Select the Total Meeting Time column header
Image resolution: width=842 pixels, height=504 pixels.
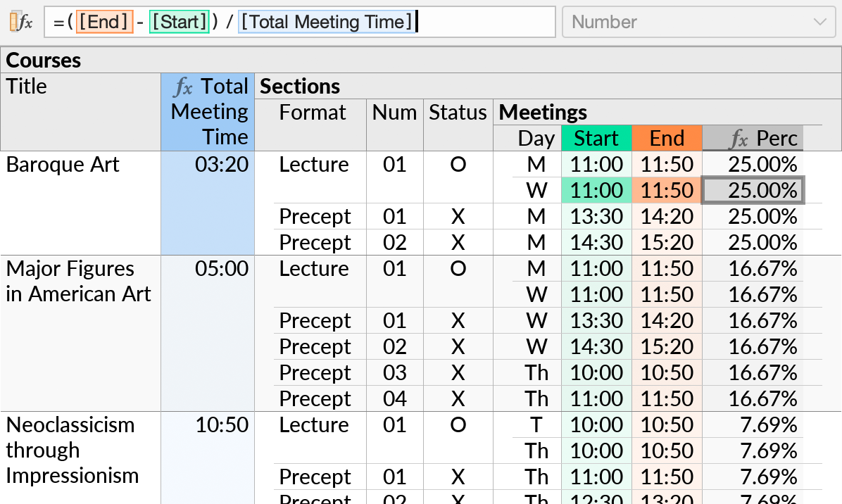[x=208, y=111]
